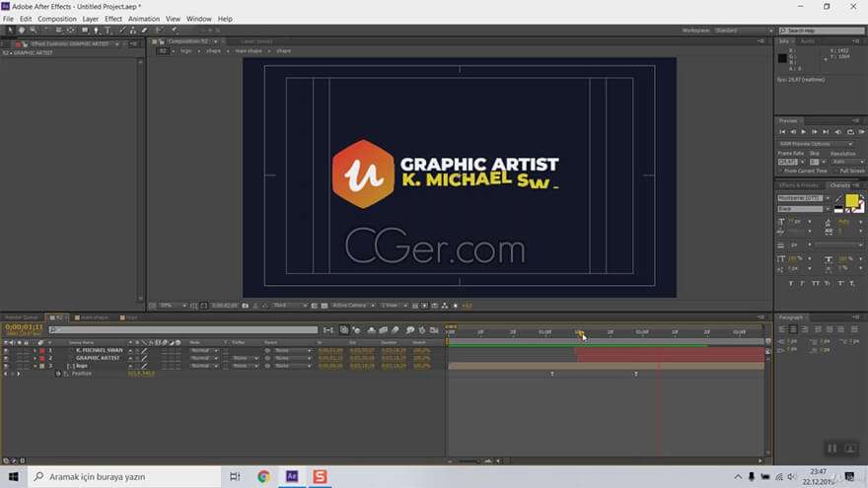Select the Selection arrow tool
This screenshot has width=868, height=488.
point(10,31)
